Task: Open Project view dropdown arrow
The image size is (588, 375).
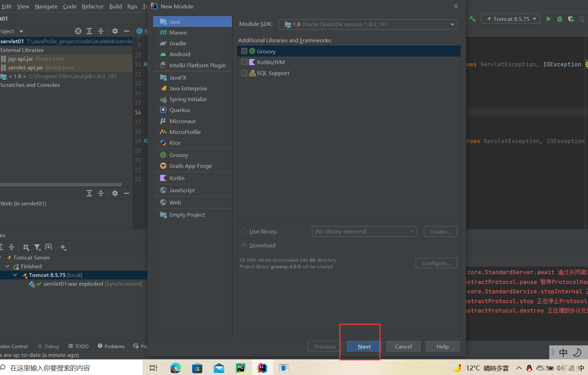Action: [21, 31]
